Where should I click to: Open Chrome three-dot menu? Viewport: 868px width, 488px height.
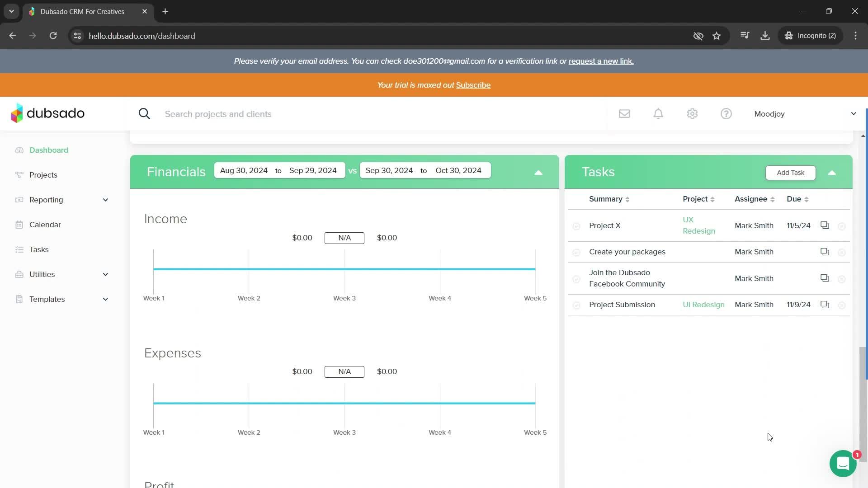(x=855, y=36)
